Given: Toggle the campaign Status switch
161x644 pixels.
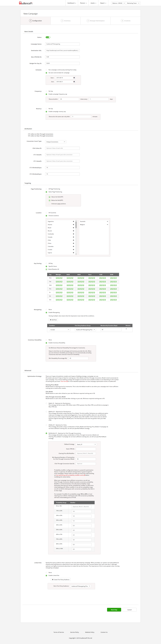Looking at the screenshot, I should tap(48, 37).
